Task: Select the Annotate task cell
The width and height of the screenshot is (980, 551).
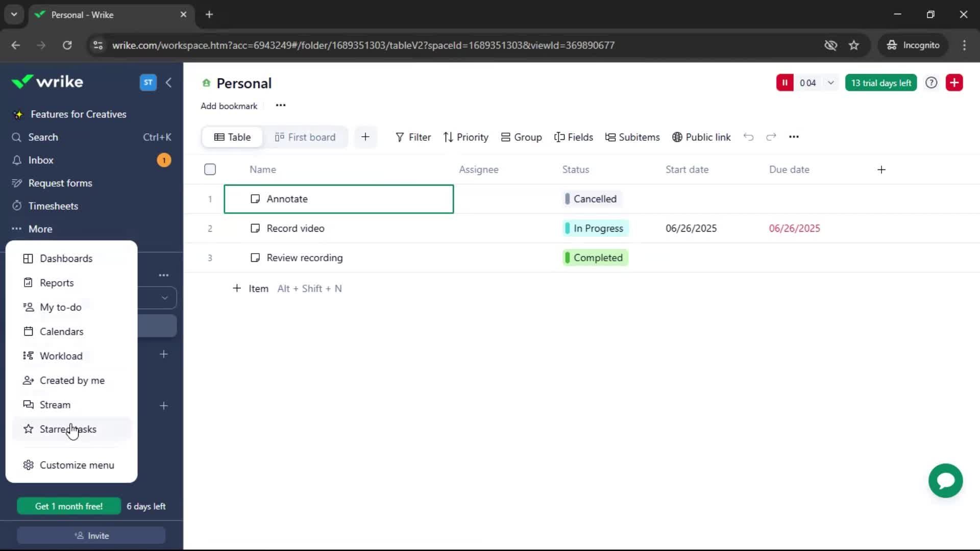Action: click(x=339, y=199)
